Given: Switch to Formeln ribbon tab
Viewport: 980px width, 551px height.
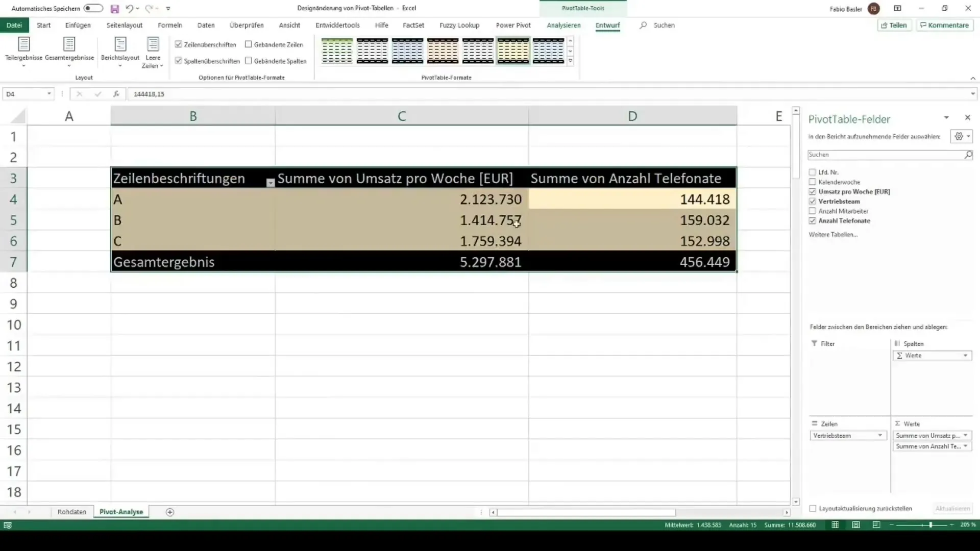Looking at the screenshot, I should click(x=170, y=25).
